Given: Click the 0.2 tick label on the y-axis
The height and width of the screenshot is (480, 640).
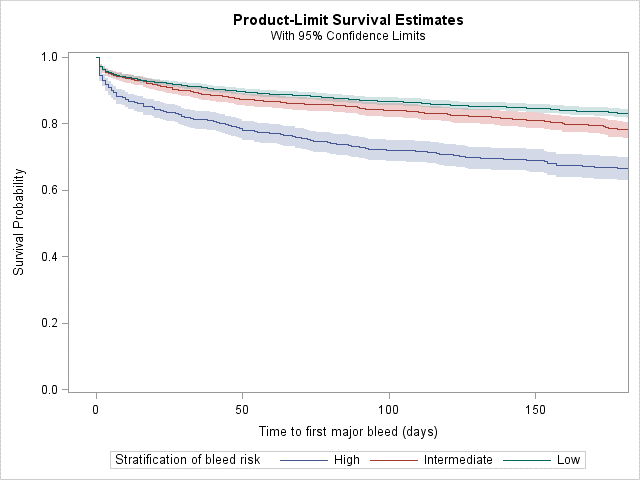Looking at the screenshot, I should [49, 323].
